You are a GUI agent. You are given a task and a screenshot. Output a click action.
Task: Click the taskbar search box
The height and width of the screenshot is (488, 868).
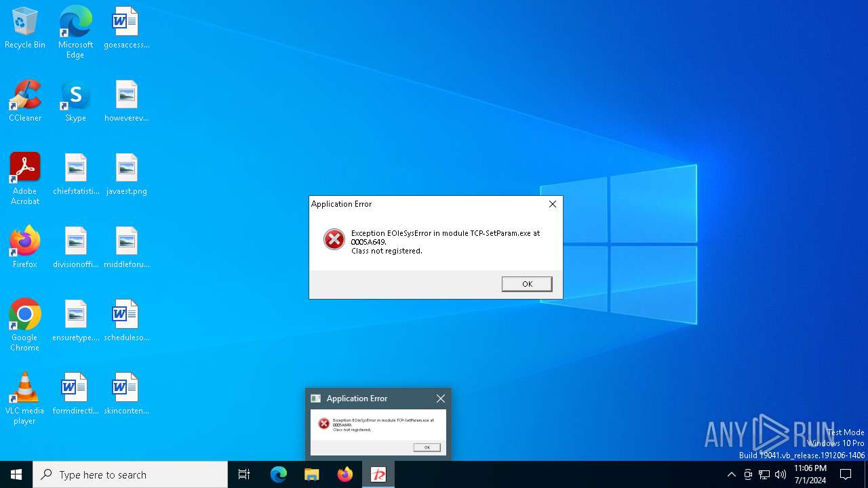point(130,474)
